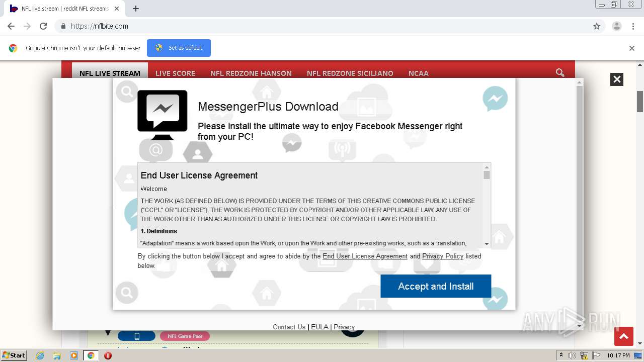Reload the page with refresh icon
The width and height of the screenshot is (644, 362).
point(43,26)
